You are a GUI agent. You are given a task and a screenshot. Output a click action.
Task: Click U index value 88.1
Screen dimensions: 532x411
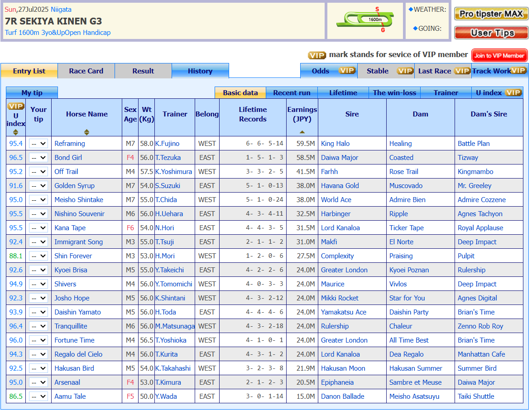coord(16,256)
